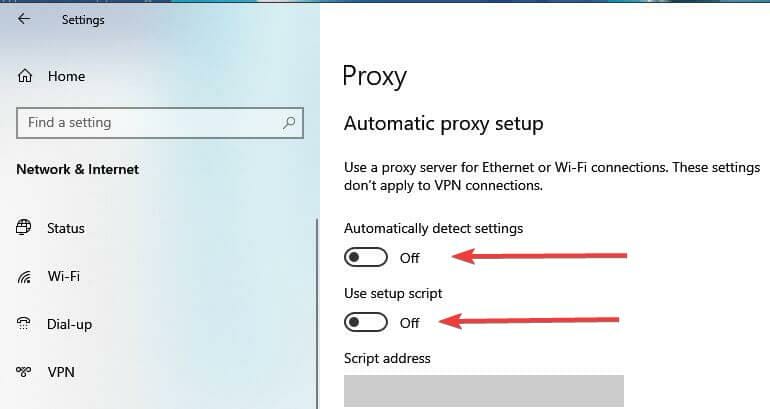Viewport: 770px width, 409px height.
Task: Click the Home house icon
Action: tap(25, 76)
